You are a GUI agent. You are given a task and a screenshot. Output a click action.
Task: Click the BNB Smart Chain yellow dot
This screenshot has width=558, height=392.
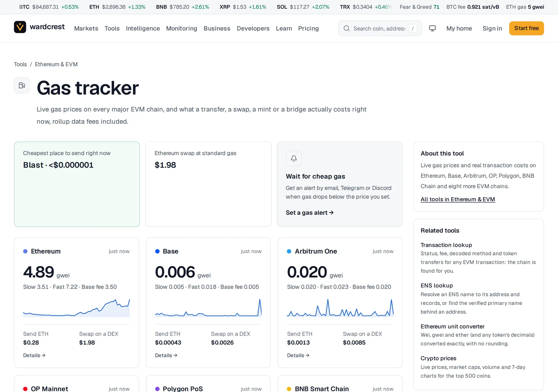[x=289, y=389]
